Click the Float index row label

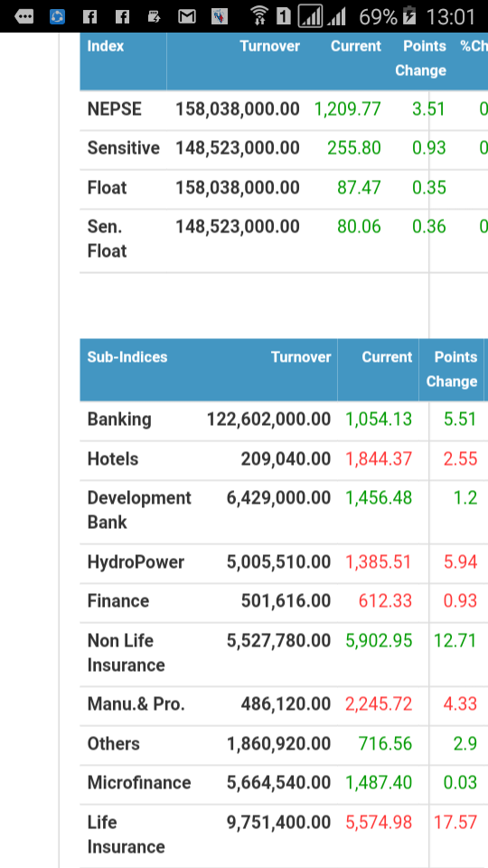[x=108, y=188]
